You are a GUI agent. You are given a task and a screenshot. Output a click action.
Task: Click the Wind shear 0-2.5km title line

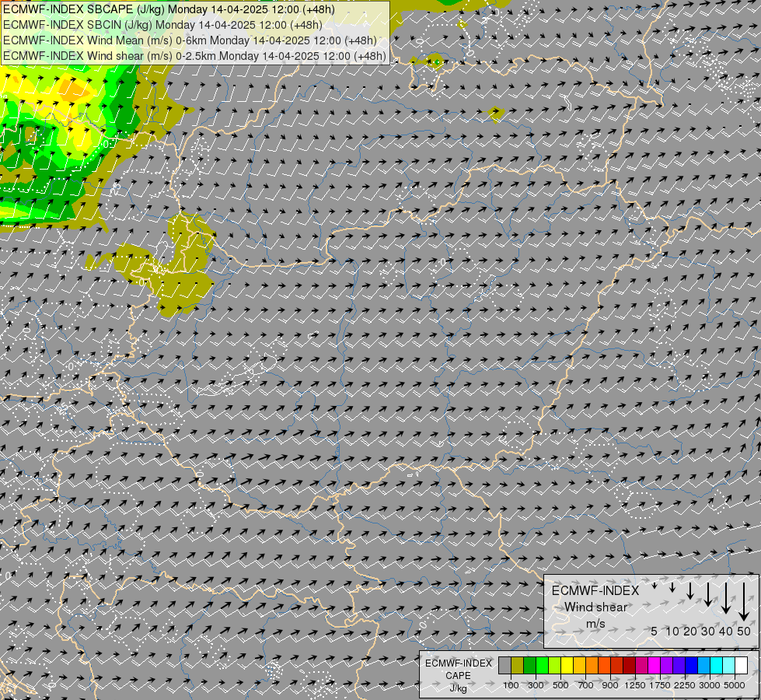coord(194,56)
